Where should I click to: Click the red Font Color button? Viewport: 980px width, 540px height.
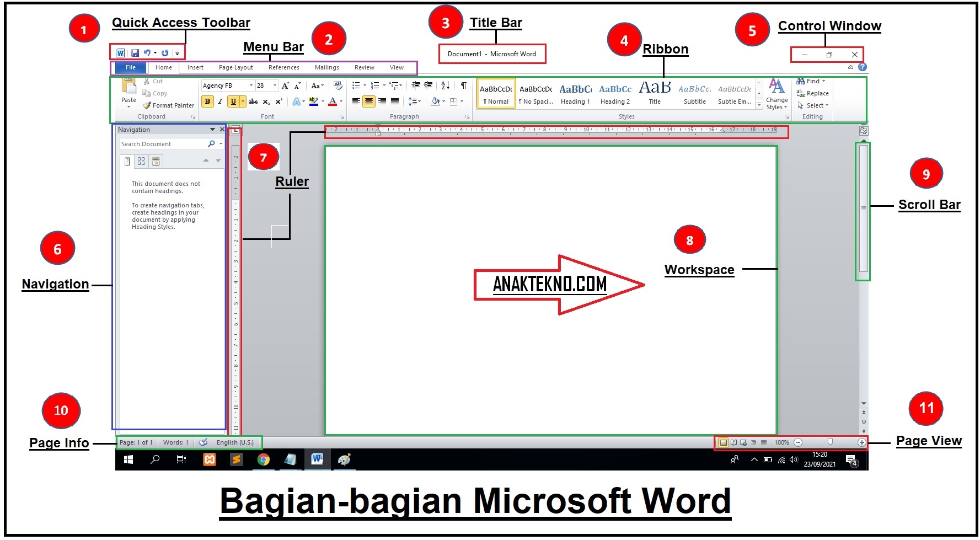[333, 101]
